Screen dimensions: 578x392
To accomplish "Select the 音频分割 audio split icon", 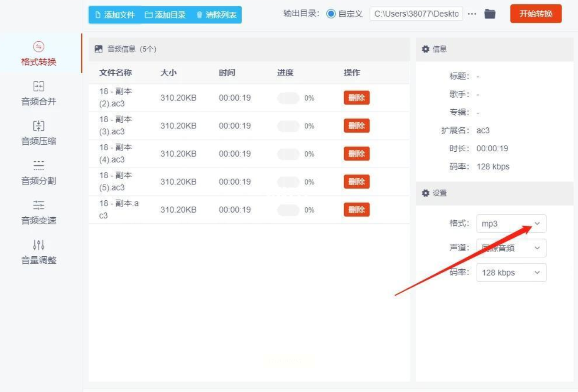I will tap(39, 166).
